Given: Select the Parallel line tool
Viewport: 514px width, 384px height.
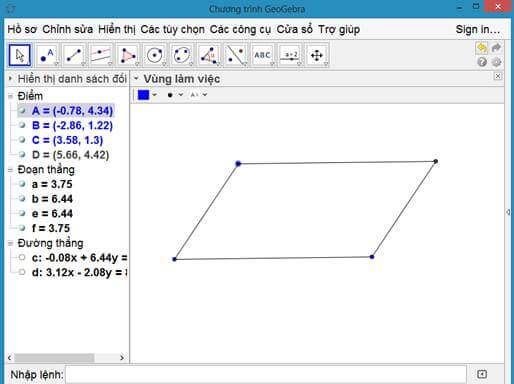Looking at the screenshot, I should (101, 55).
